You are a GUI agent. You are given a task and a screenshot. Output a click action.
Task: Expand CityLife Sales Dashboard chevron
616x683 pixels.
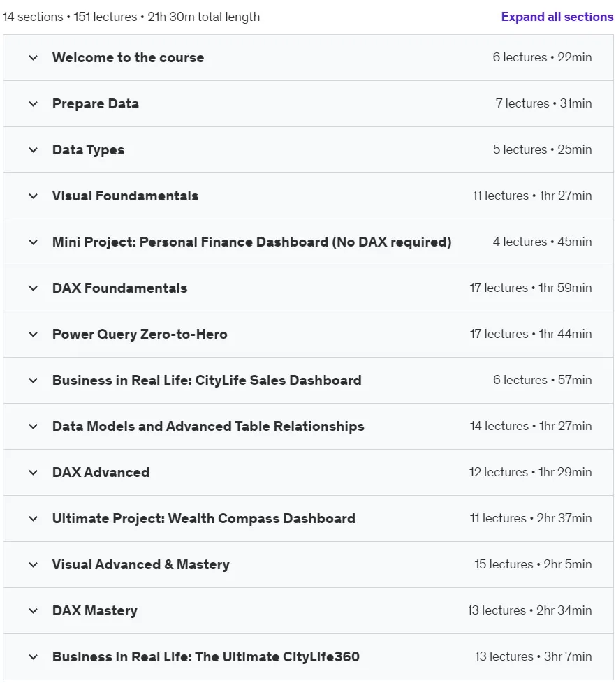(33, 381)
